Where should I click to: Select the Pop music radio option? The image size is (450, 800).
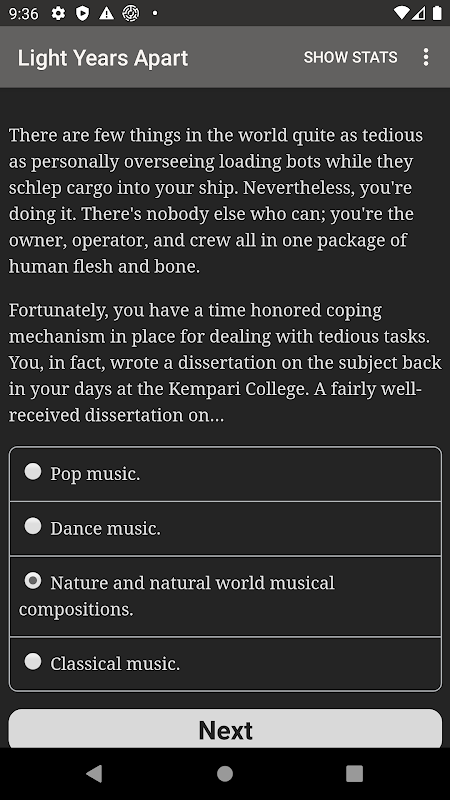pyautogui.click(x=225, y=474)
